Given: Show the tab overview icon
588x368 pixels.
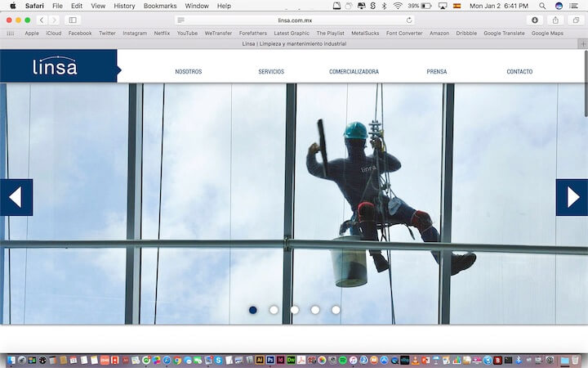Looking at the screenshot, I should click(x=576, y=20).
